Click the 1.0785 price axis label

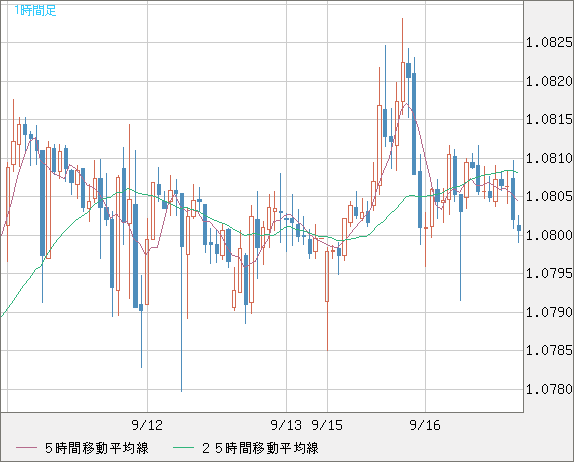[549, 351]
